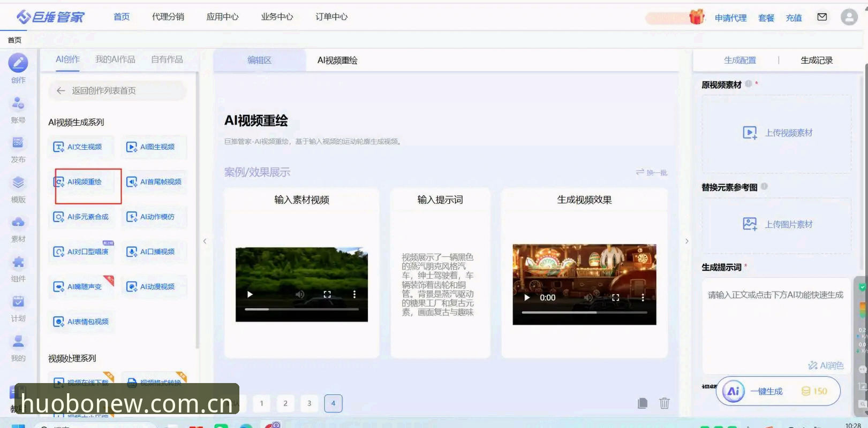The width and height of the screenshot is (868, 428).
Task: Go to page 2 of examples
Action: (x=285, y=403)
